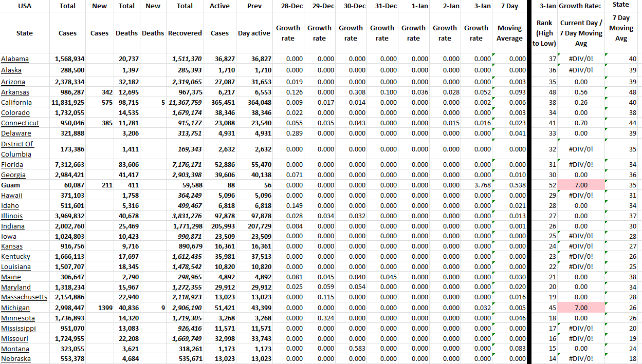Click the Nebraska link
The width and height of the screenshot is (642, 364).
(x=16, y=359)
